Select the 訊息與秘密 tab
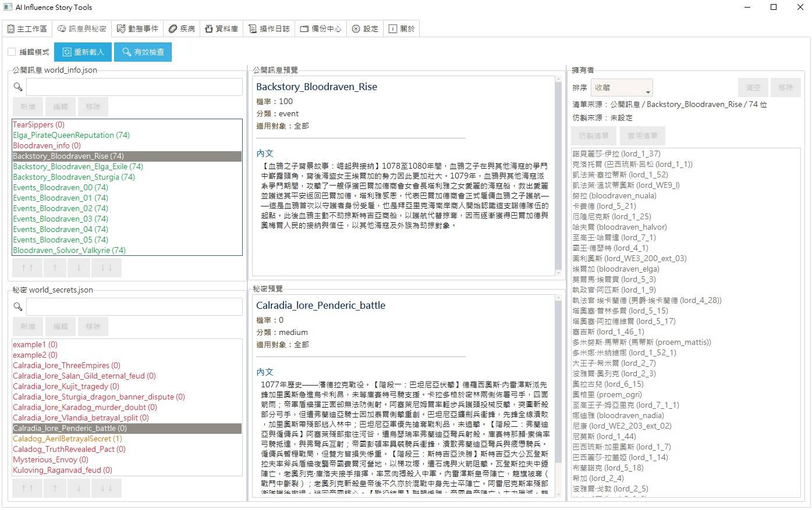This screenshot has height=510, width=812. coord(82,28)
